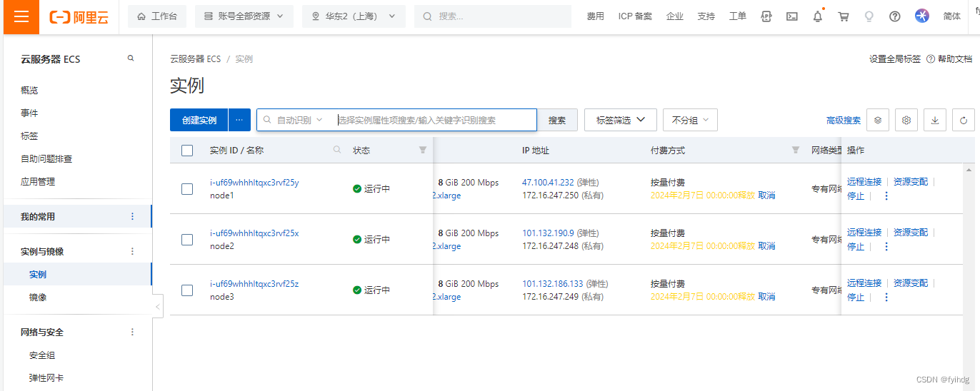Open the shopping cart
The height and width of the screenshot is (391, 980).
click(x=844, y=16)
